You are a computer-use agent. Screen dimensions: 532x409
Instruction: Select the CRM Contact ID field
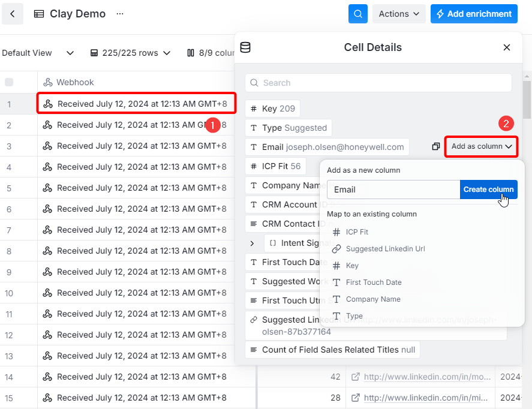282,224
